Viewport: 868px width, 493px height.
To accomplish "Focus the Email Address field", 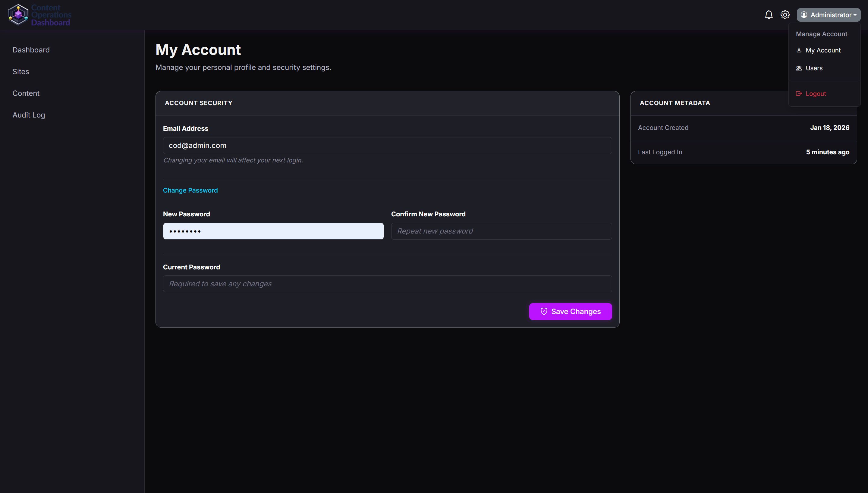I will click(387, 146).
